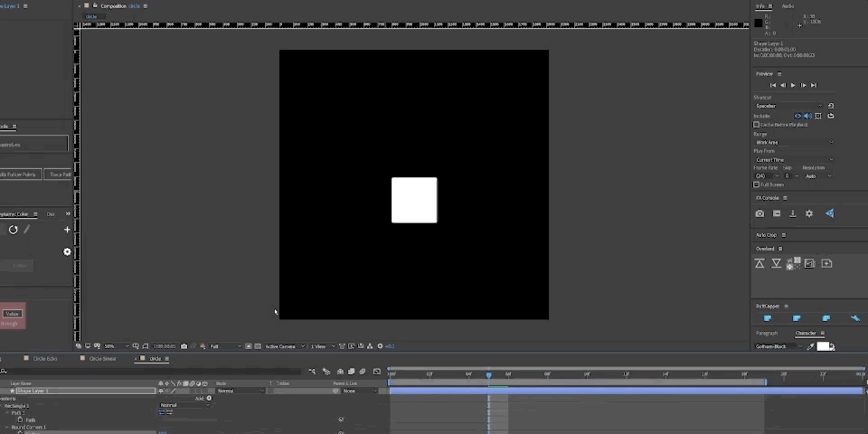The height and width of the screenshot is (434, 868).
Task: Click the timeline layer search field
Action: tap(149, 372)
